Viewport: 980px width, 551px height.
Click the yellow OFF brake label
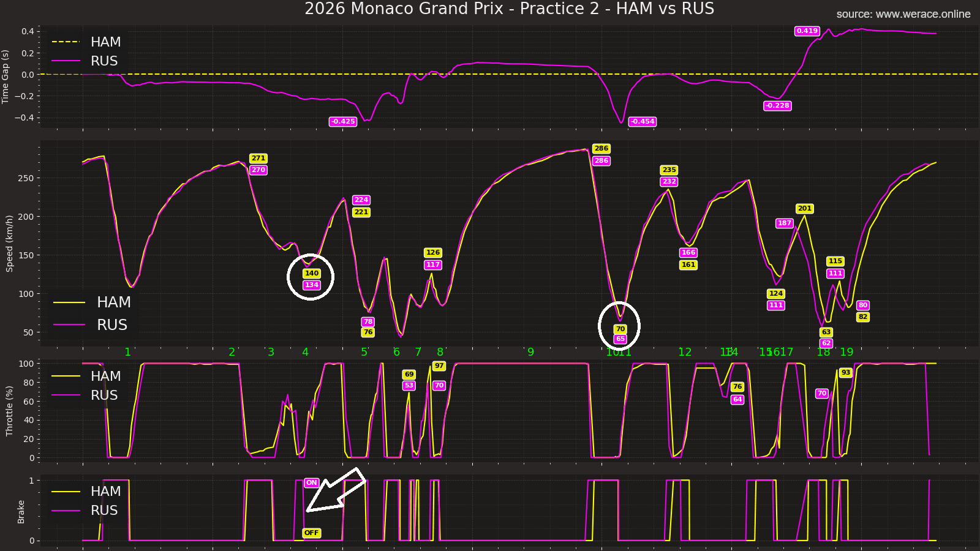pyautogui.click(x=312, y=533)
